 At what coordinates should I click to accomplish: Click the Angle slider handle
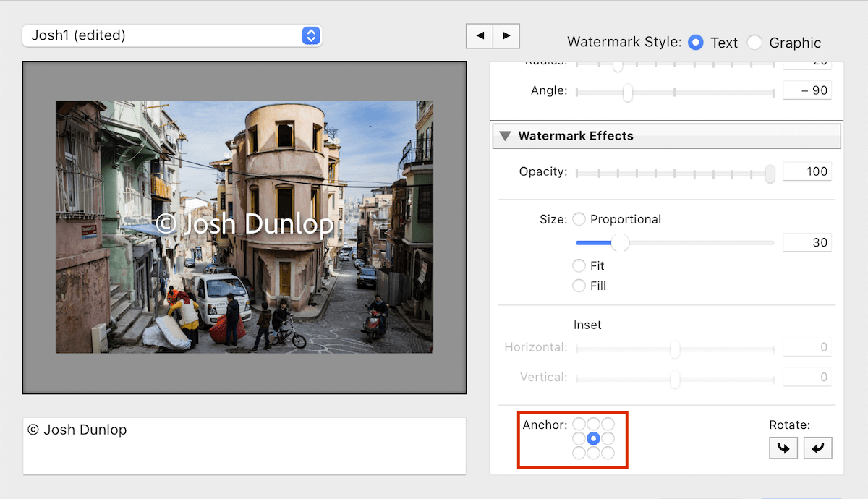(x=626, y=92)
